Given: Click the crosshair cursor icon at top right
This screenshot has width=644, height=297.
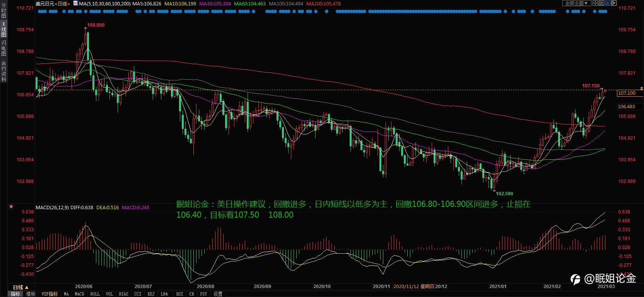Looking at the screenshot, I should 595,3.
